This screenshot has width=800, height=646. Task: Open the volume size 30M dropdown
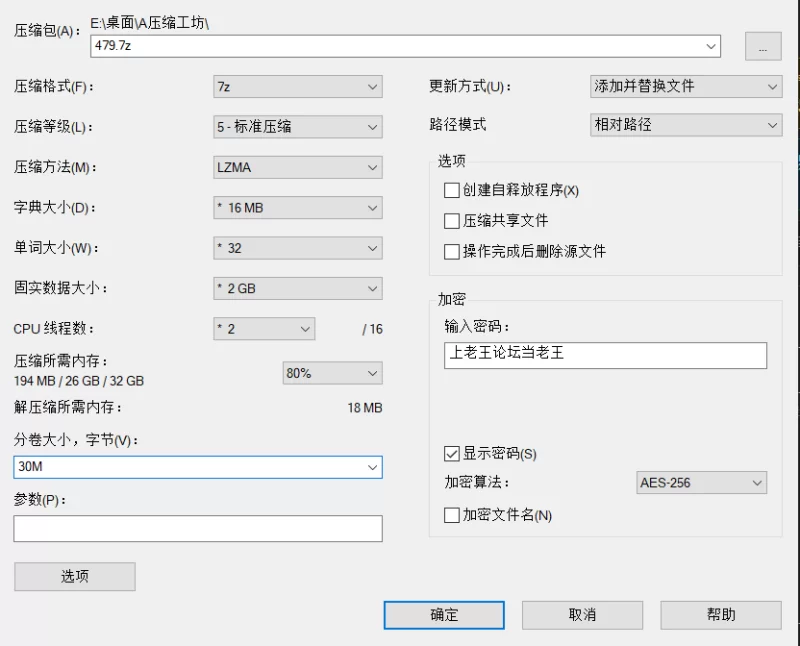click(372, 467)
